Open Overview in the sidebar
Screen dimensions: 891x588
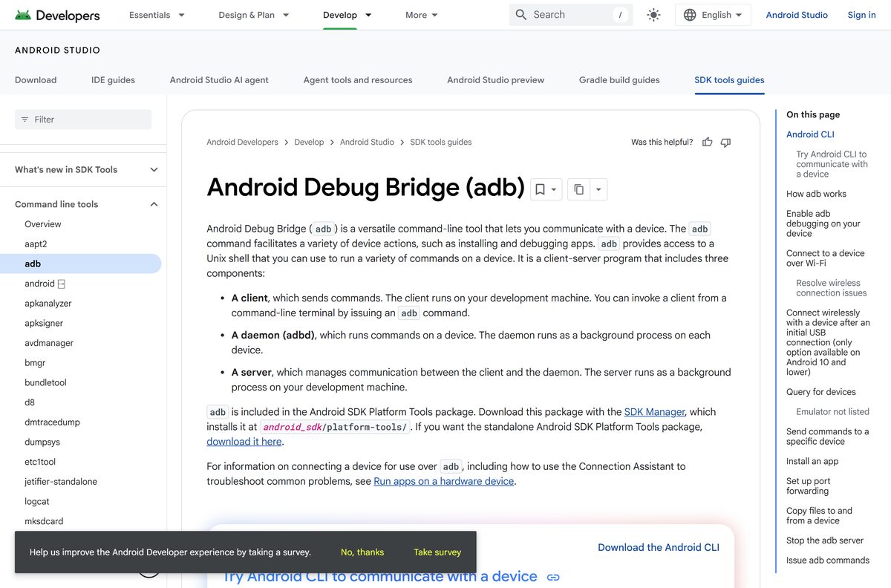[x=43, y=224]
